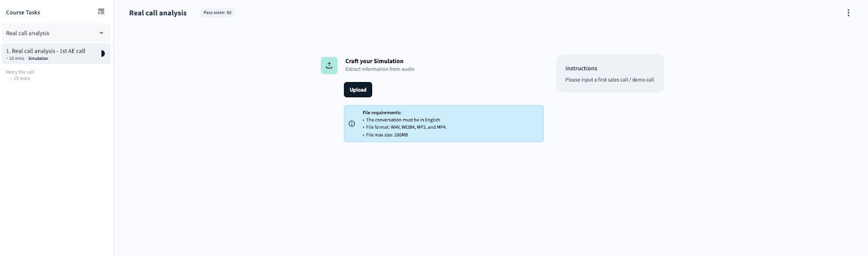Click the Please input a first sales call text
This screenshot has width=868, height=256.
(609, 80)
